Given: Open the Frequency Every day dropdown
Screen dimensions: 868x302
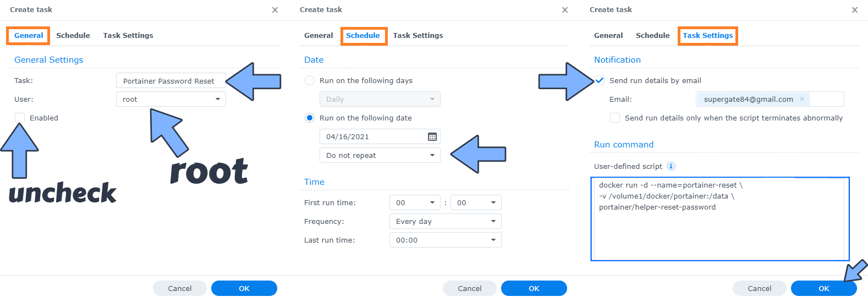Looking at the screenshot, I should (445, 221).
